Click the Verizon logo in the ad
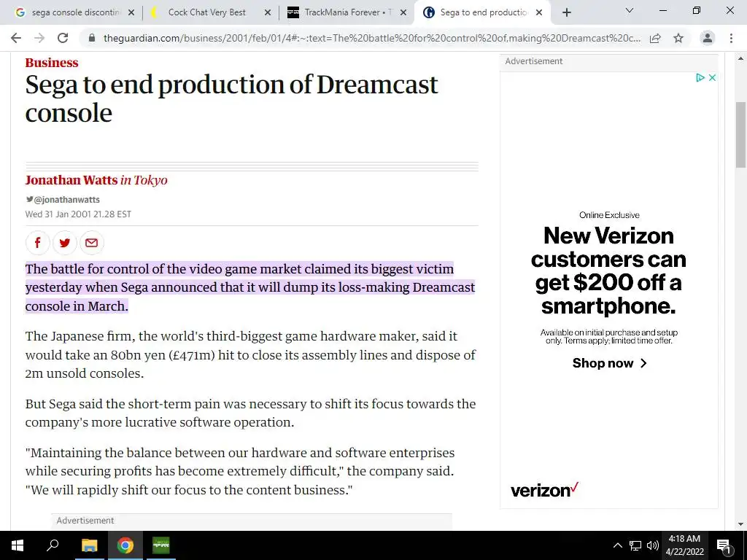 click(x=544, y=489)
